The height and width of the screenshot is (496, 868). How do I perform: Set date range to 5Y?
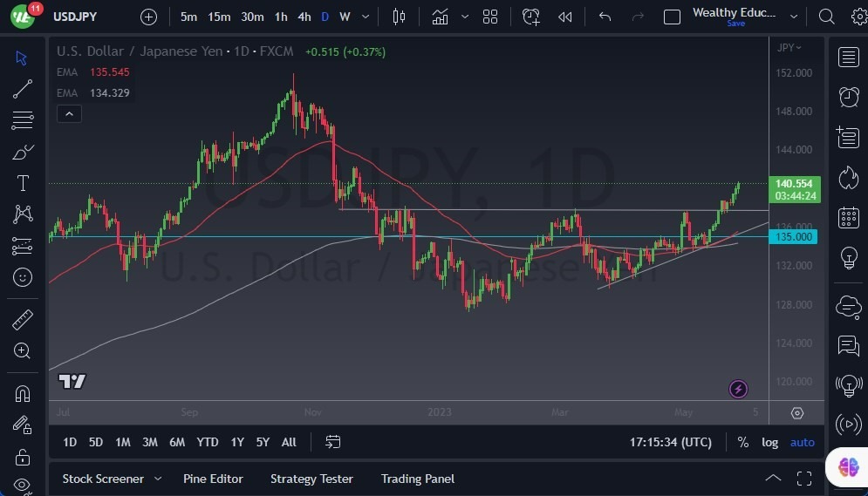pos(263,442)
